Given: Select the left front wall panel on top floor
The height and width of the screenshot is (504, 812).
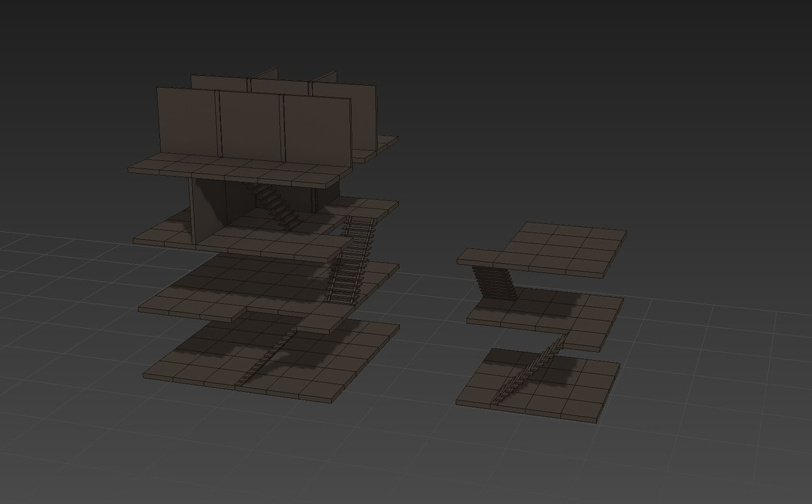Looking at the screenshot, I should pos(188,120).
